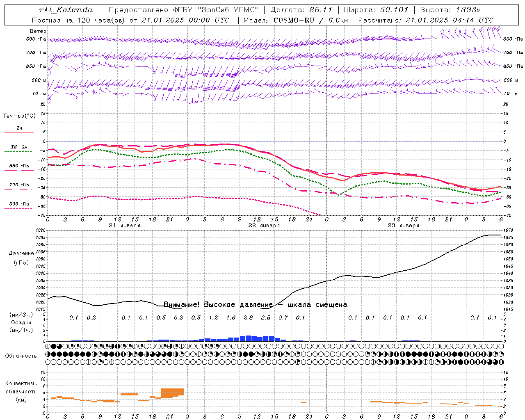Click 'Предоставлено ФГБУ "ЗапСиб УГМС"' text
The height and width of the screenshot is (420, 525).
[184, 10]
